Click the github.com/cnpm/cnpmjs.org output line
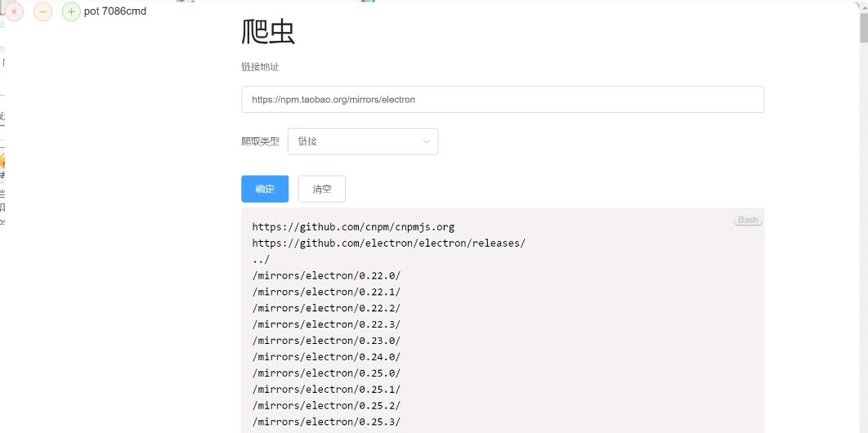 coord(353,227)
